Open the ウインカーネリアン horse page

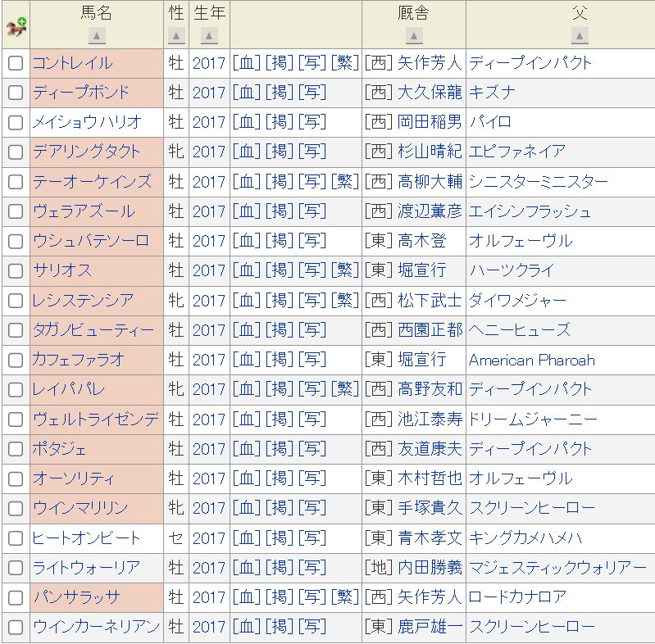tap(96, 627)
